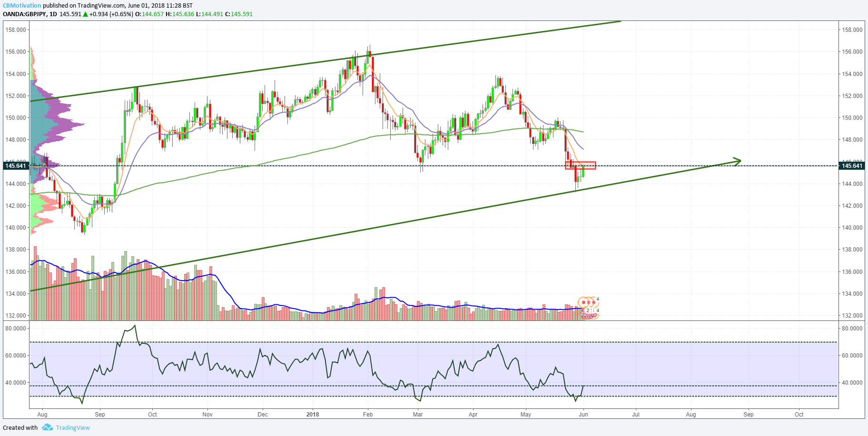Image resolution: width=868 pixels, height=436 pixels.
Task: Click the Apr label on the time axis
Action: pos(473,415)
